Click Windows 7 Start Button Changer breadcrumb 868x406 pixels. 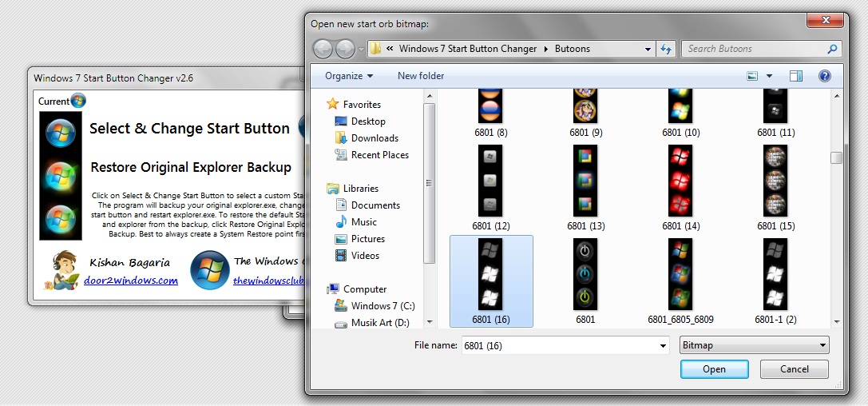[x=468, y=49]
